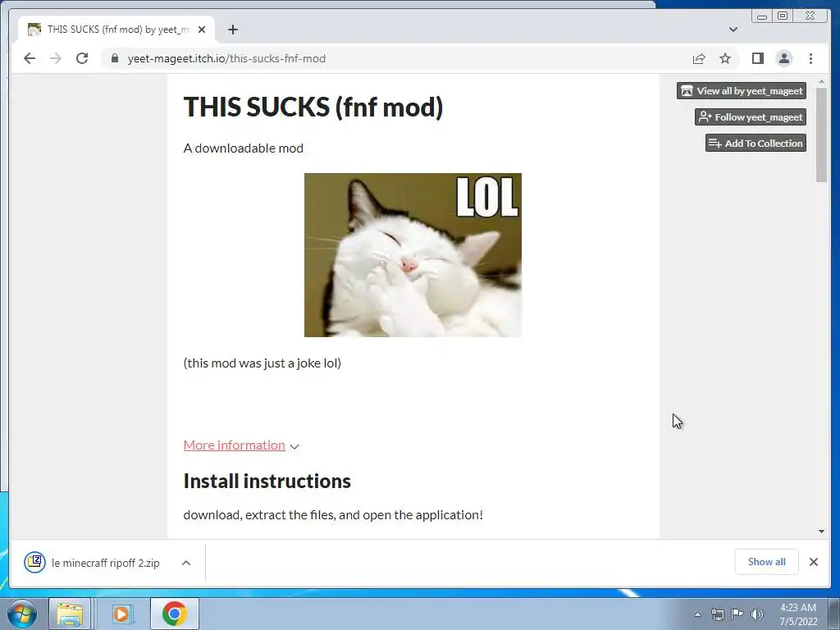
Task: Click the LOL cat image
Action: [413, 255]
